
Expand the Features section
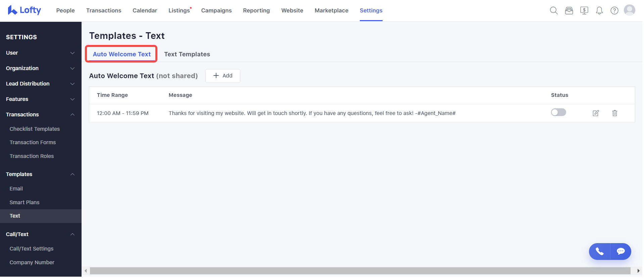[41, 99]
